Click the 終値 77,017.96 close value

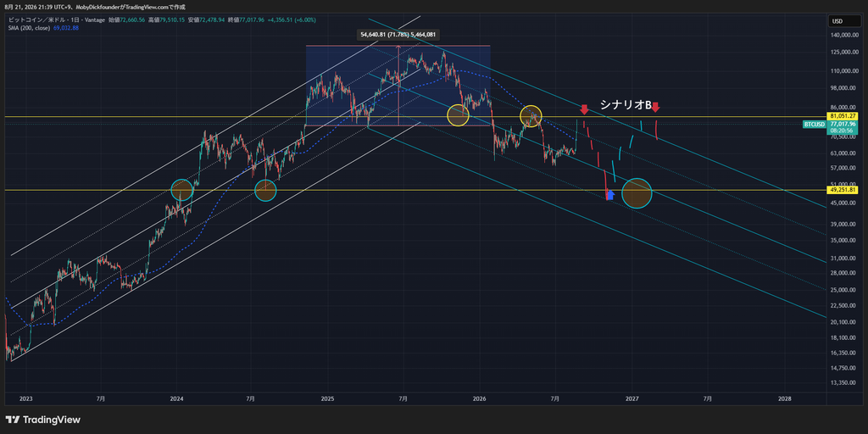(x=247, y=20)
